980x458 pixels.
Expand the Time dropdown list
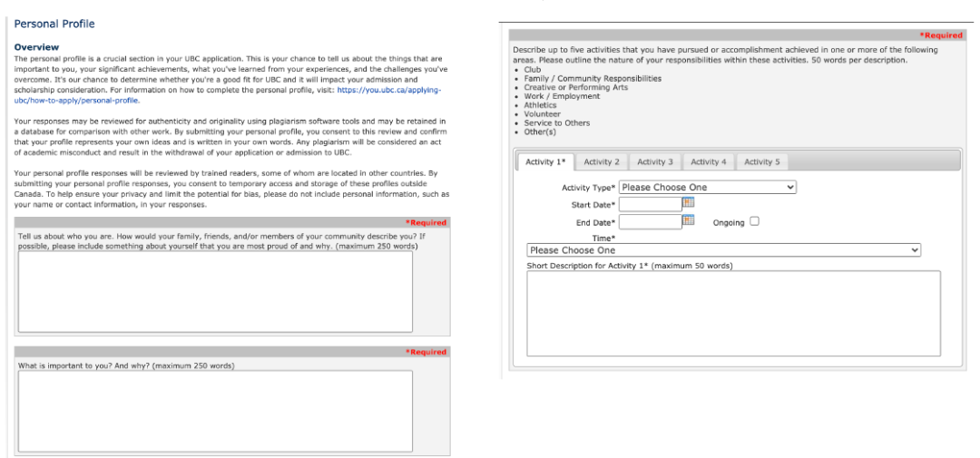point(724,250)
